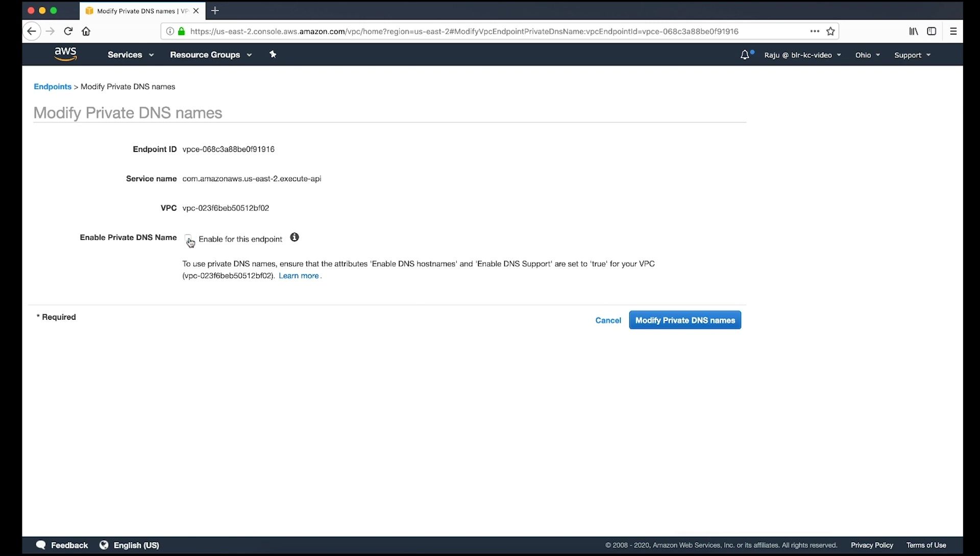Open the Learn more link
This screenshot has width=980, height=556.
tap(299, 276)
